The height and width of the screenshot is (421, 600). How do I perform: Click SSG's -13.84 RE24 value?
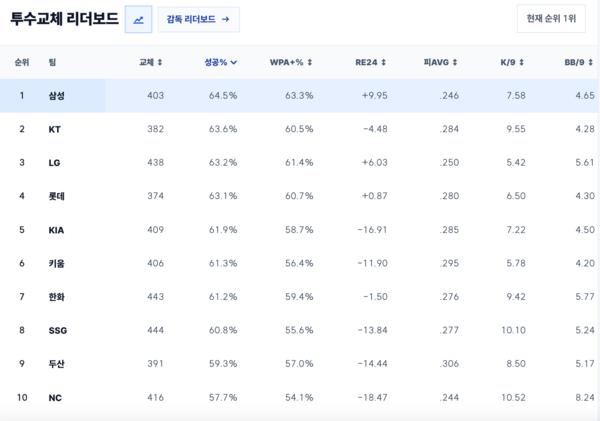pyautogui.click(x=372, y=330)
